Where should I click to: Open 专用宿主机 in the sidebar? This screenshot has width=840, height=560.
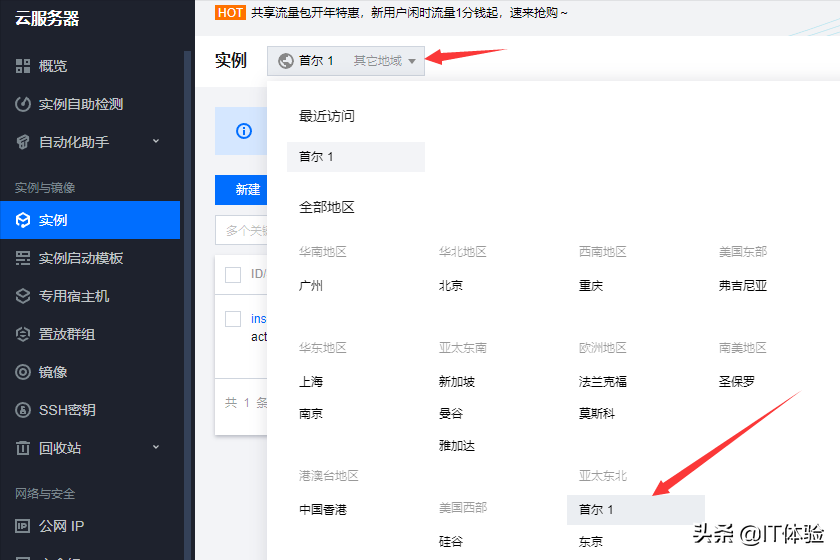click(90, 296)
